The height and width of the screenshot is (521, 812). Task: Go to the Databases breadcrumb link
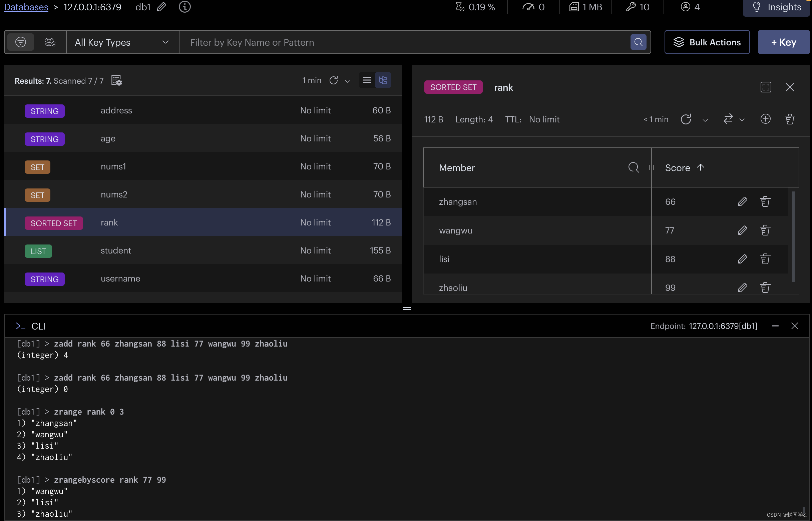[26, 7]
